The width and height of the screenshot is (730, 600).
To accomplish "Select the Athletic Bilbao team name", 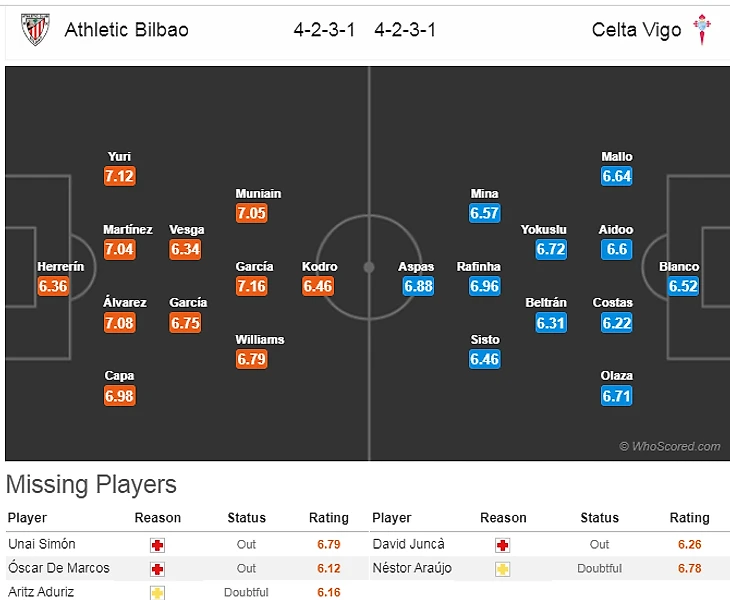I will 126,30.
